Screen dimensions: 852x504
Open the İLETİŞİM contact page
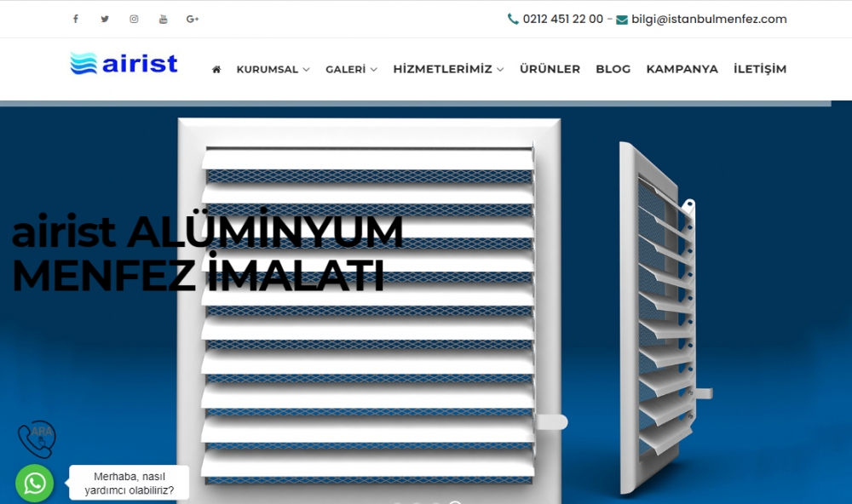tap(760, 69)
